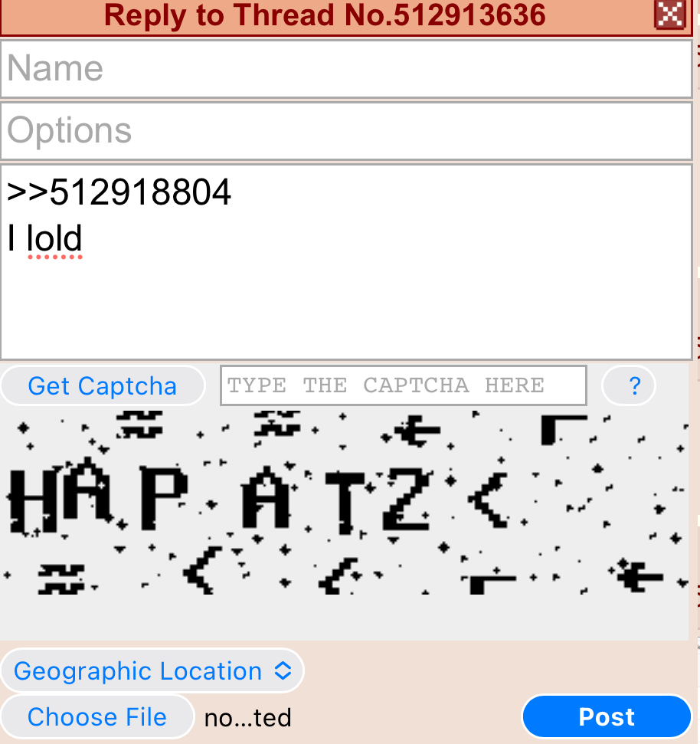Screen dimensions: 700x744
Task: Submit the reply with Post button
Action: (607, 716)
